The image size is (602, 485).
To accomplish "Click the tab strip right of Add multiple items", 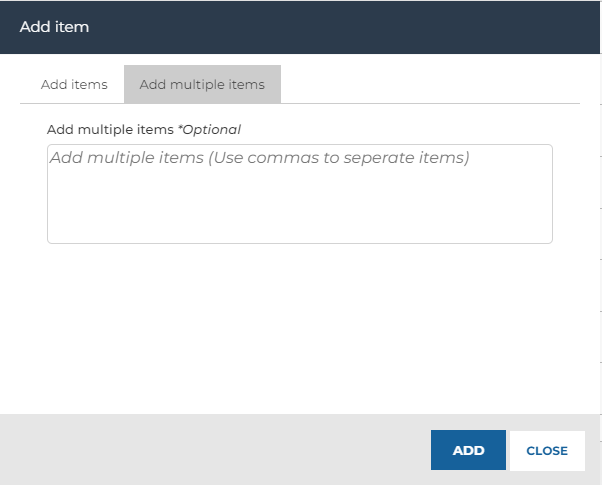I will pyautogui.click(x=430, y=84).
